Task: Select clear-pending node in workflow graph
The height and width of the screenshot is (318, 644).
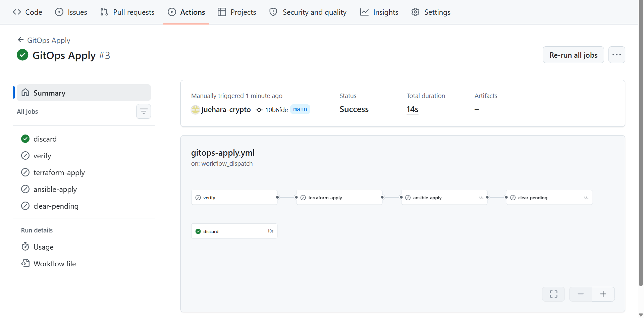Action: tap(549, 198)
